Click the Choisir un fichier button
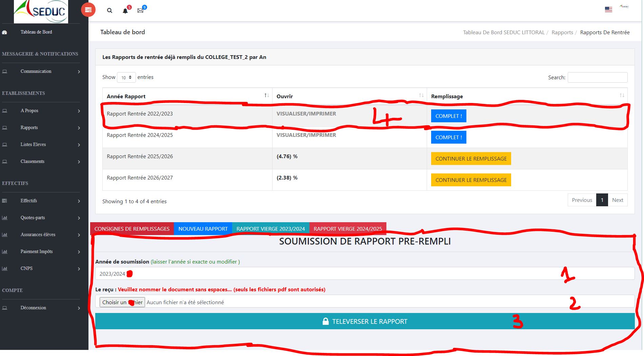This screenshot has width=644, height=356. (x=122, y=302)
